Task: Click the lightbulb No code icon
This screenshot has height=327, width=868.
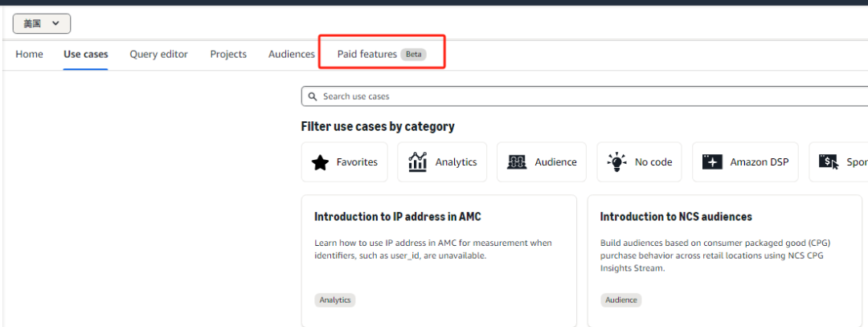Action: pos(616,161)
